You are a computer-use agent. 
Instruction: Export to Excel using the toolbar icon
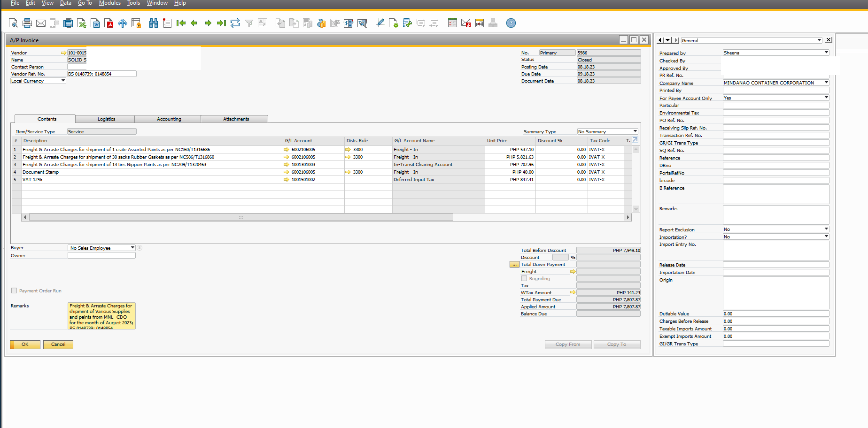tap(82, 23)
